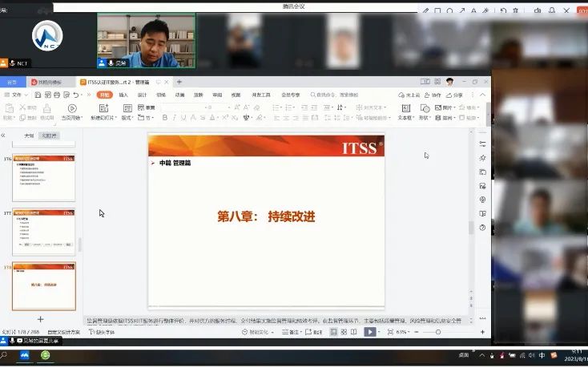Screen dimensions: 588x368
Task: Select slide 178 thumbnail
Action: point(44,286)
